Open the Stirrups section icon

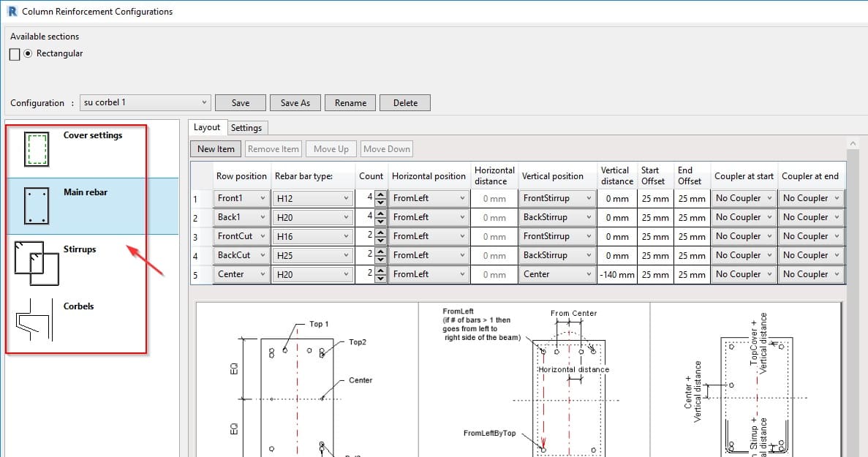[x=37, y=263]
